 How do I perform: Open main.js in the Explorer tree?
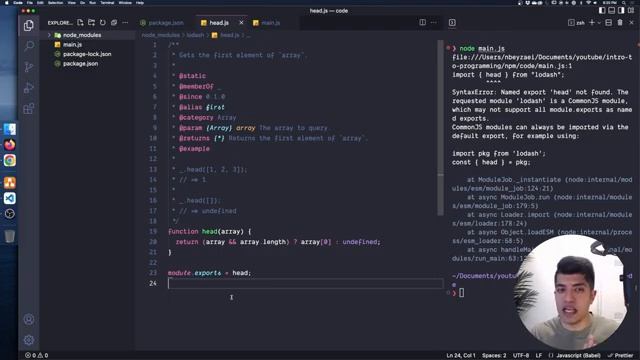(72, 44)
